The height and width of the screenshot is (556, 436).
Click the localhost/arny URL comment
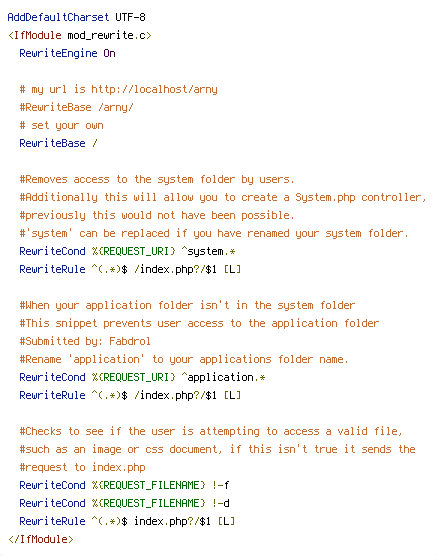tap(118, 89)
